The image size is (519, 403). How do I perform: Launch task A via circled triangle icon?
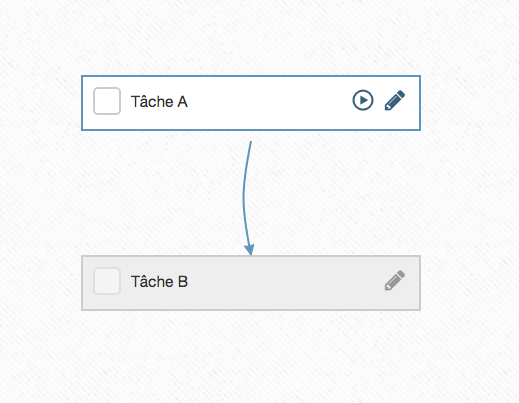coord(363,100)
